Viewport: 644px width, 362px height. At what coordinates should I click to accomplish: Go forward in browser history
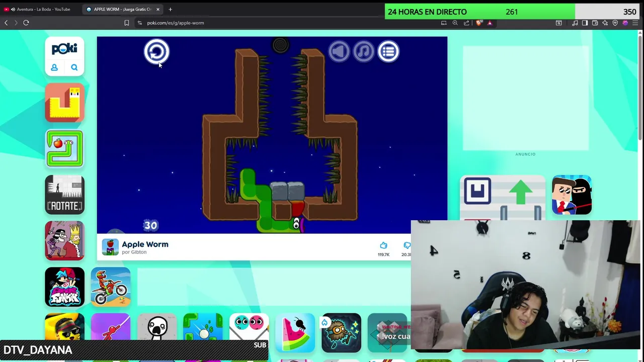pyautogui.click(x=16, y=23)
